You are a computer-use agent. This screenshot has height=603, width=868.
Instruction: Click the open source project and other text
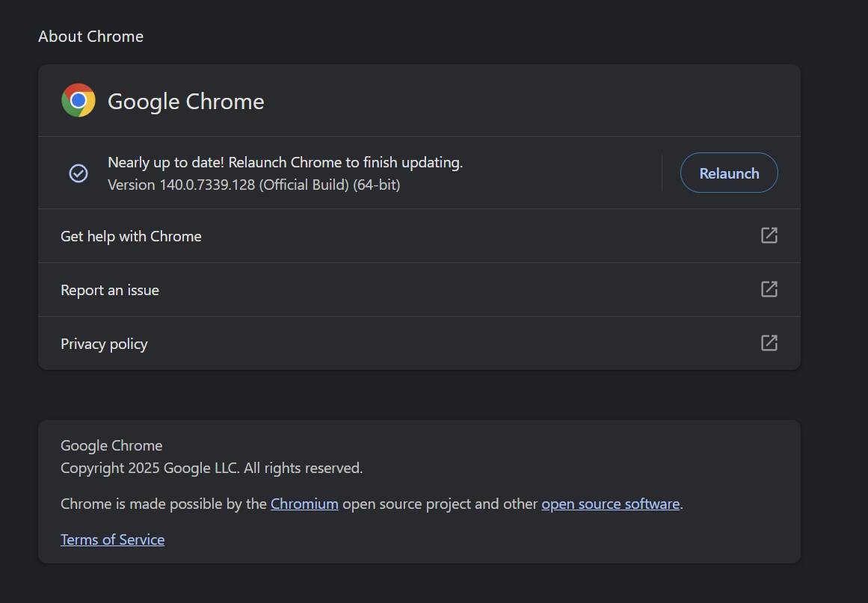pos(440,504)
